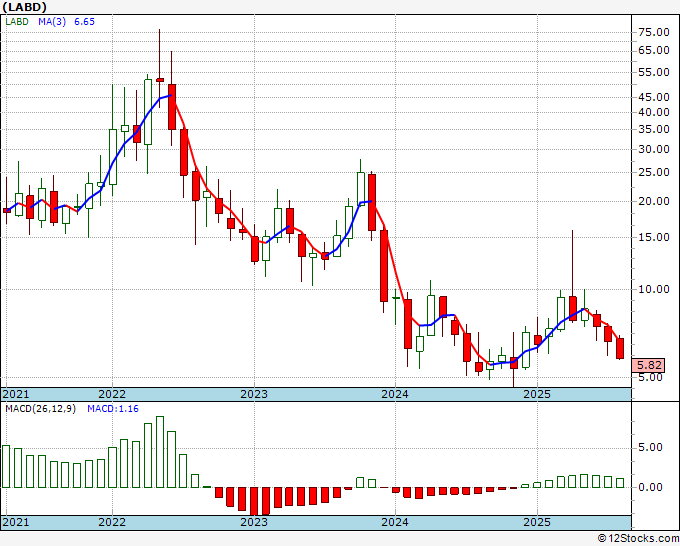The height and width of the screenshot is (546, 680).
Task: Click 2024 on the price chart time axis
Action: (x=395, y=394)
